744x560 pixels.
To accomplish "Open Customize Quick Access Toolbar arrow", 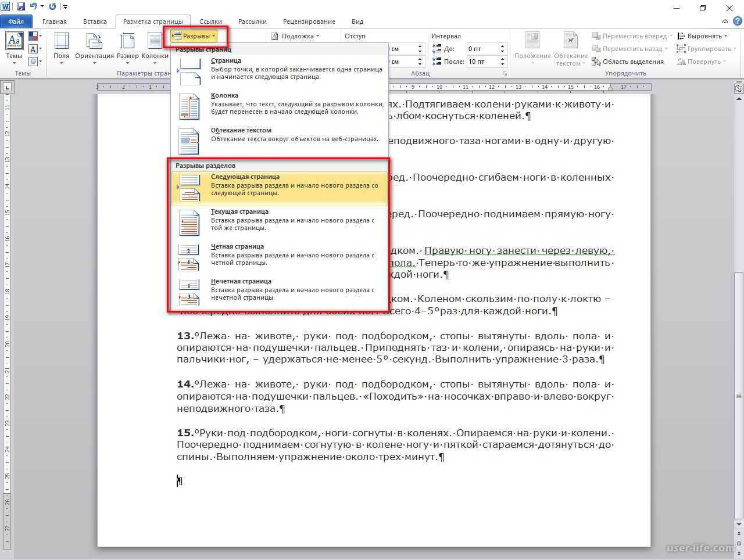I will pos(65,7).
